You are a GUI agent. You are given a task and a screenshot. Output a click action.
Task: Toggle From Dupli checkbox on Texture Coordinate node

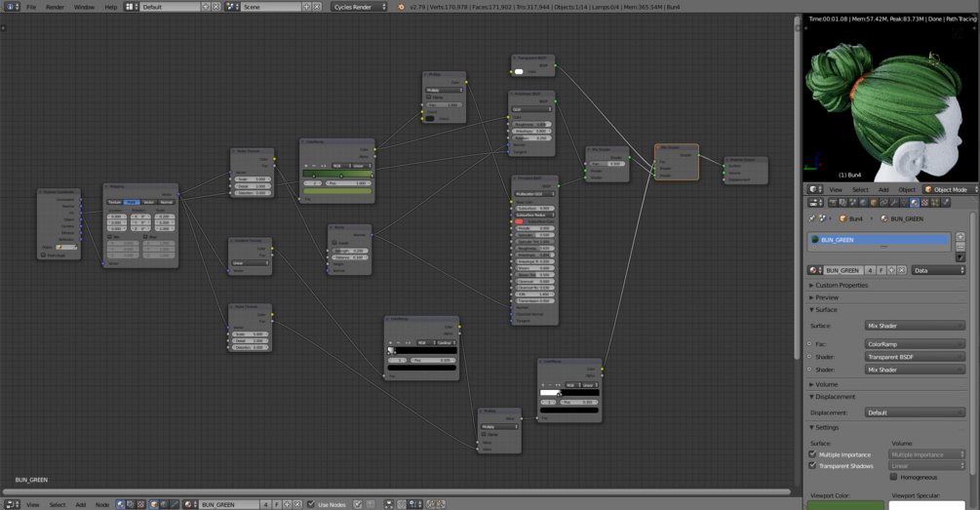[x=43, y=255]
